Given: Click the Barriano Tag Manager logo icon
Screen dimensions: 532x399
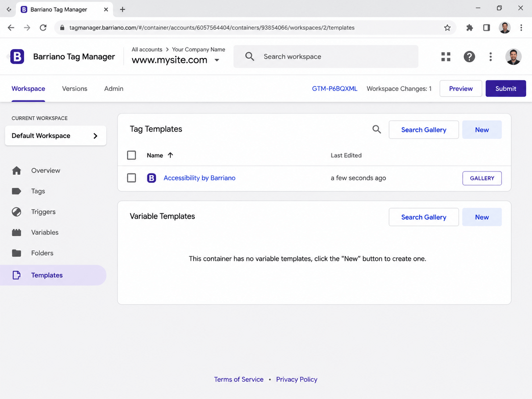Looking at the screenshot, I should (x=17, y=57).
